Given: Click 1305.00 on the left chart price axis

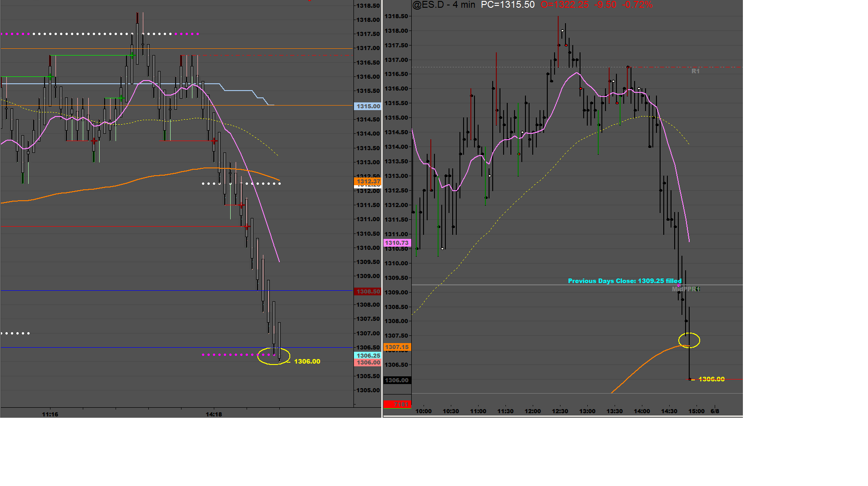Looking at the screenshot, I should (x=368, y=390).
